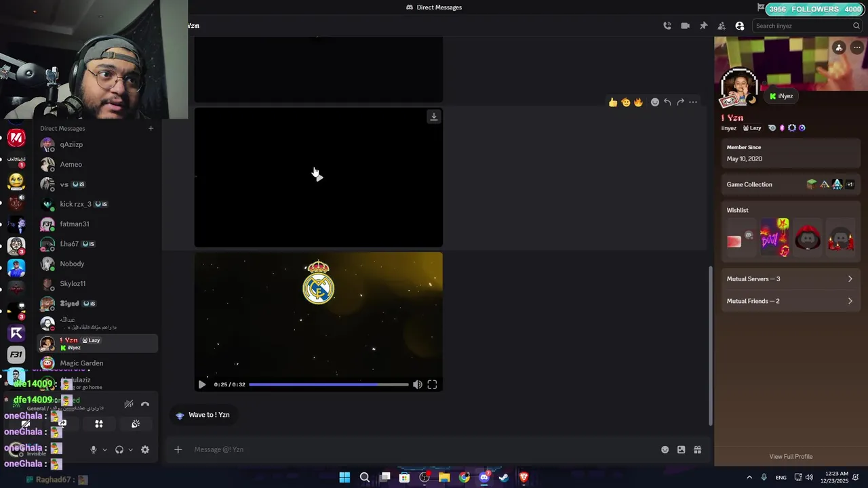React with thumbs up emoji
Screen dimensions: 868x488
pos(613,102)
